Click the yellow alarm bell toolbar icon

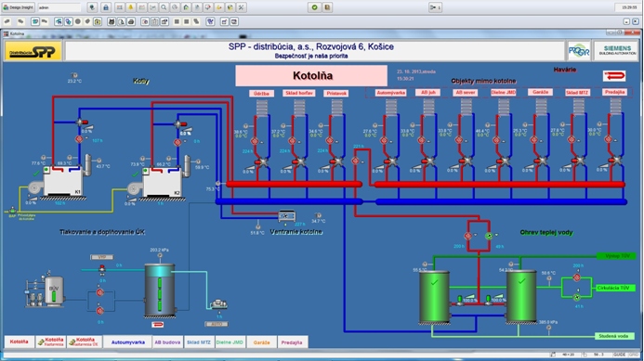(130, 7)
